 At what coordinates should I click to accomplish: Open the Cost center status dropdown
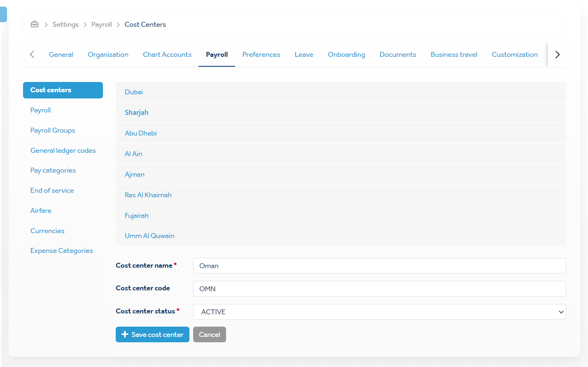[379, 312]
